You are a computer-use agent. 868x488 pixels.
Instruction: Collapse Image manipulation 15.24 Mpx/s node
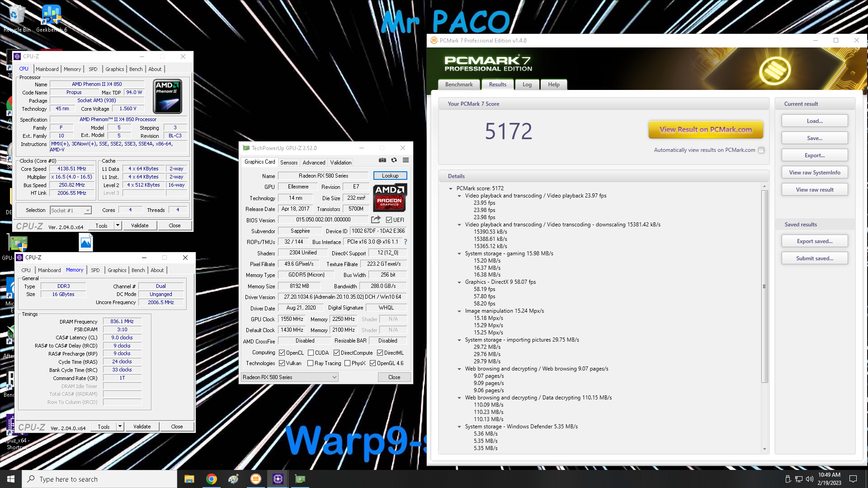click(x=459, y=311)
